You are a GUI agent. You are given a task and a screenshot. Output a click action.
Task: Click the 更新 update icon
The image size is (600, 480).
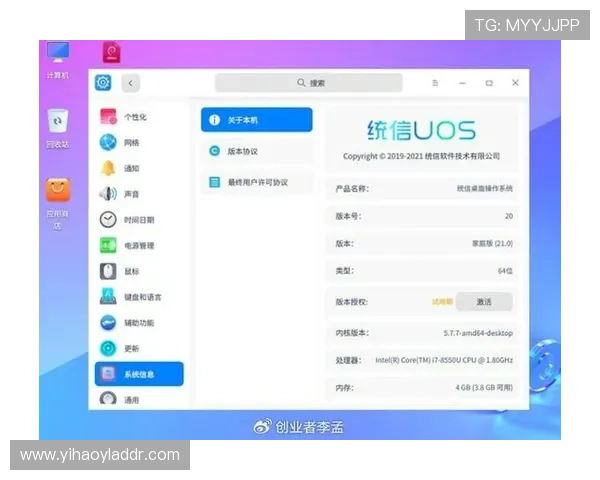tap(108, 348)
